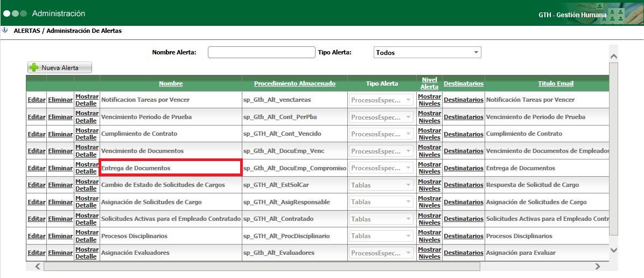Image resolution: width=644 pixels, height=278 pixels.
Task: Show levels for Notificacion Tareas por Vencer
Action: tap(429, 100)
